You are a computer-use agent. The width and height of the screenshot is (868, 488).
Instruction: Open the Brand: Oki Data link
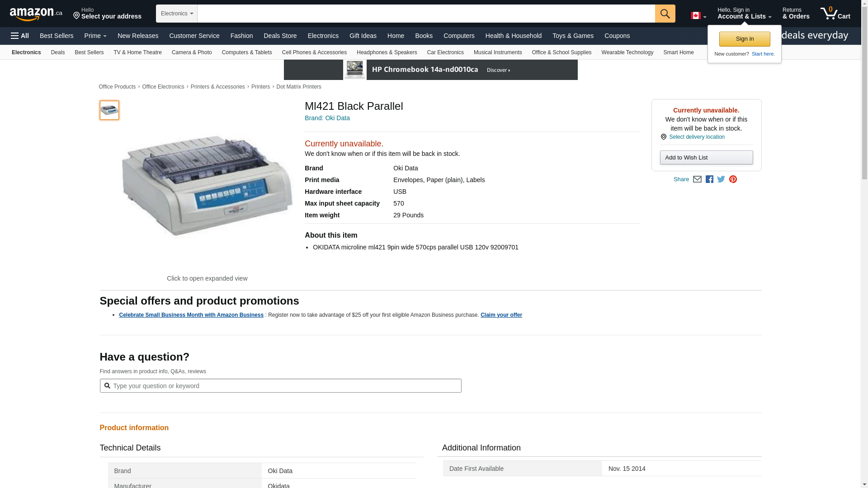tap(327, 118)
